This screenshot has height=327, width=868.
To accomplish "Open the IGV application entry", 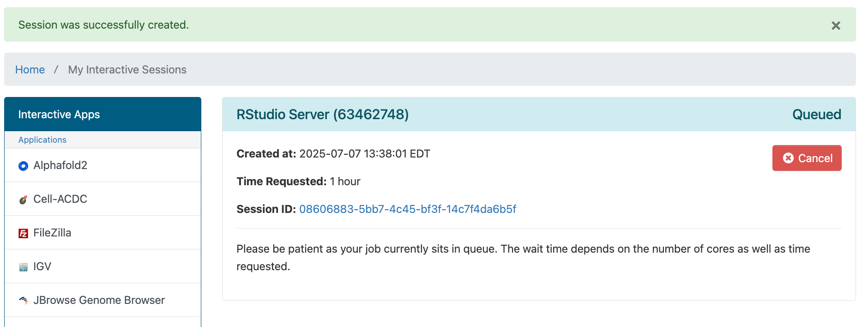I will pos(42,266).
